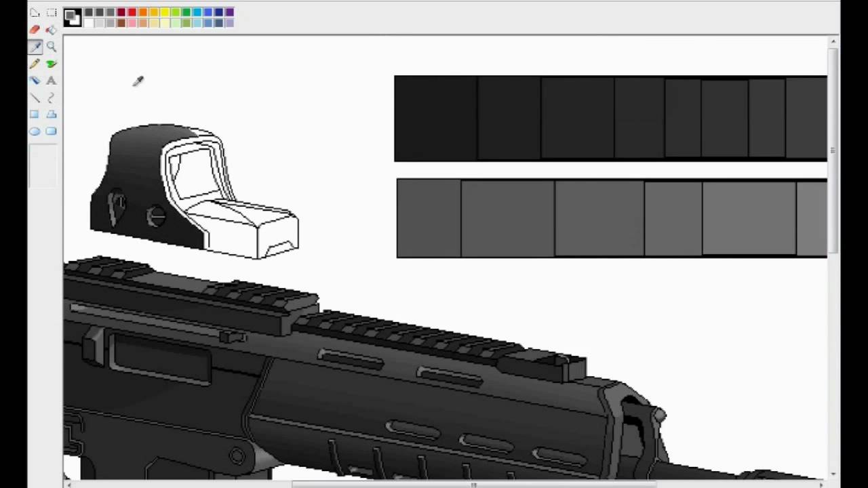Select the Text tool
The height and width of the screenshot is (488, 868).
tap(52, 81)
